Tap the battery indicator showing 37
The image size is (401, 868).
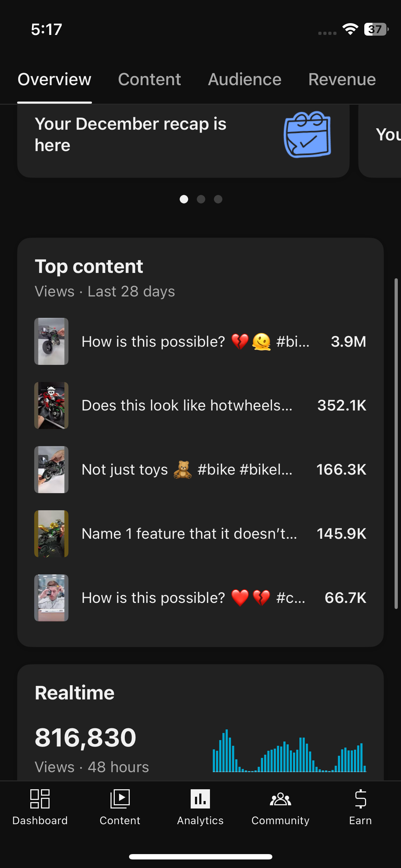376,29
